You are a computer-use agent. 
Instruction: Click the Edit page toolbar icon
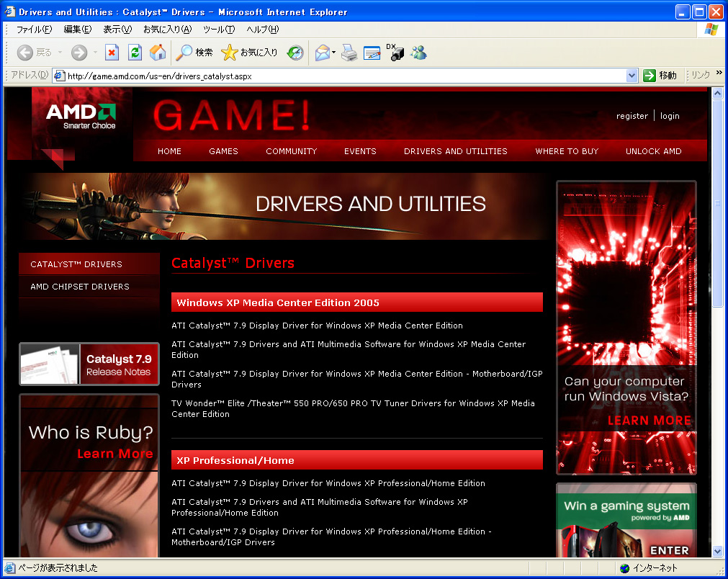[x=372, y=53]
